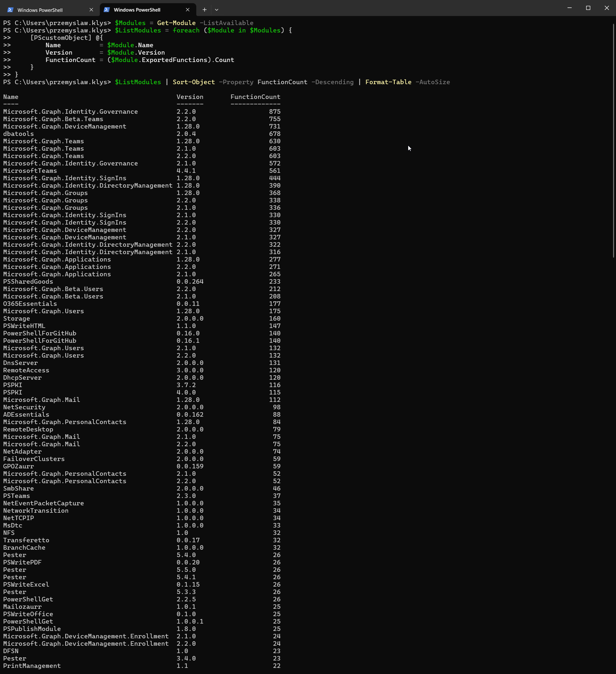Image resolution: width=616 pixels, height=674 pixels.
Task: Close the inactive PowerShell tab
Action: pos(91,10)
